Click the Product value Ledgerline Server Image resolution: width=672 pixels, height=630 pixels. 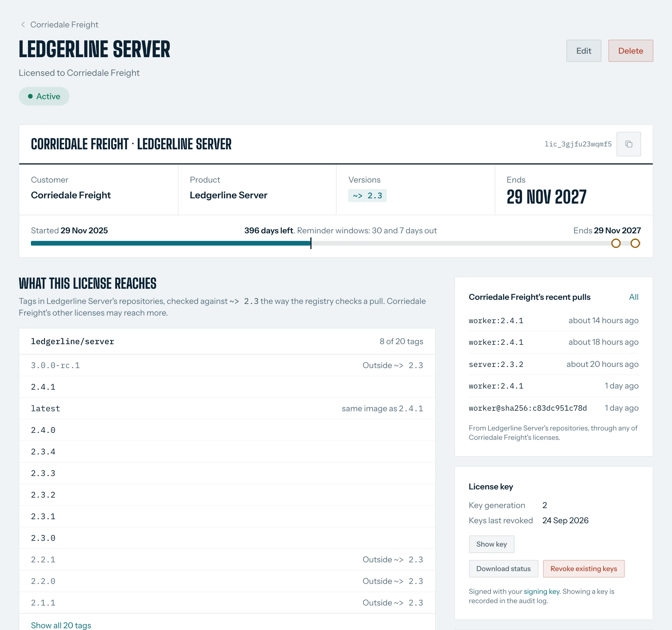[x=228, y=195]
